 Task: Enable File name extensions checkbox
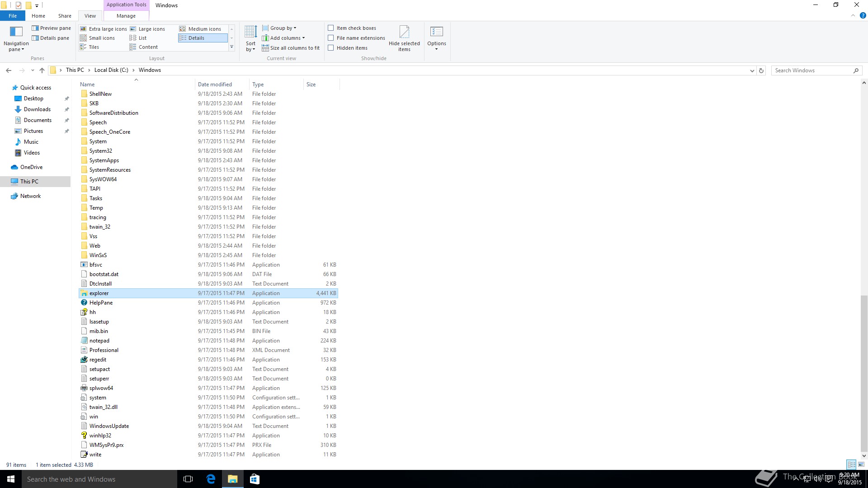(331, 38)
